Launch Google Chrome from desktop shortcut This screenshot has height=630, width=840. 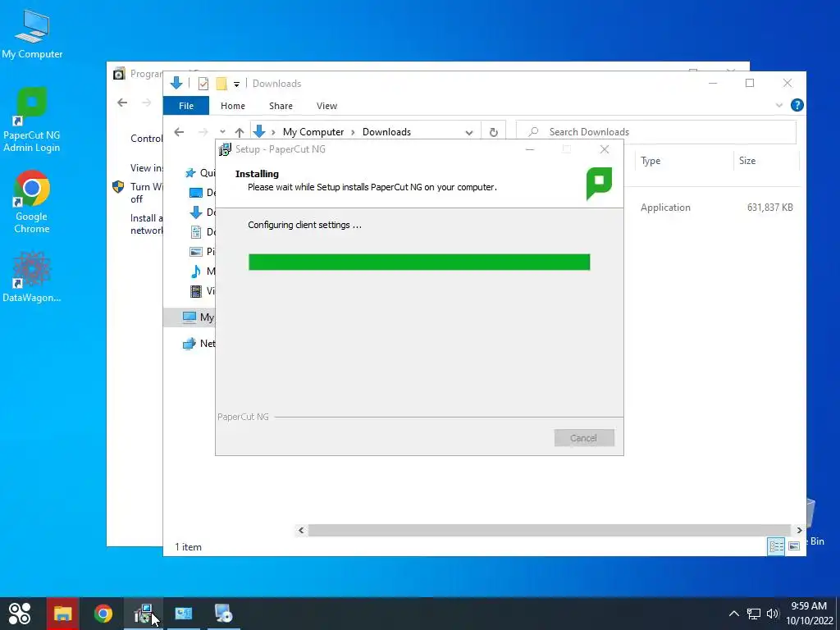(32, 202)
